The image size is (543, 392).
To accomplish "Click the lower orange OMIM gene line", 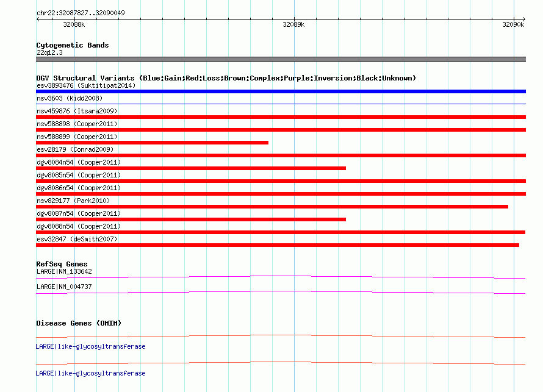I will pyautogui.click(x=281, y=363).
